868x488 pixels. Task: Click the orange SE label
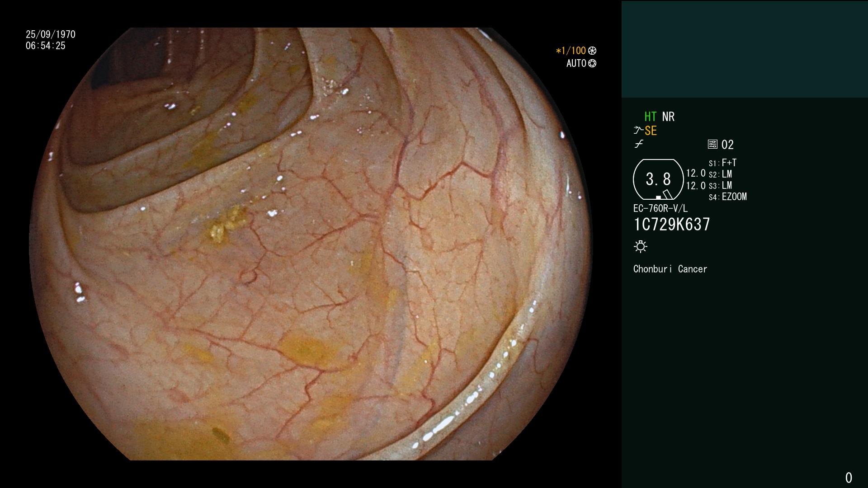651,131
